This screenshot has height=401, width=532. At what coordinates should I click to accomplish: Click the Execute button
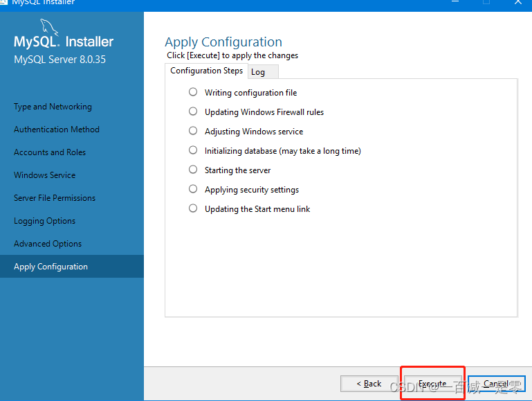[x=432, y=384]
